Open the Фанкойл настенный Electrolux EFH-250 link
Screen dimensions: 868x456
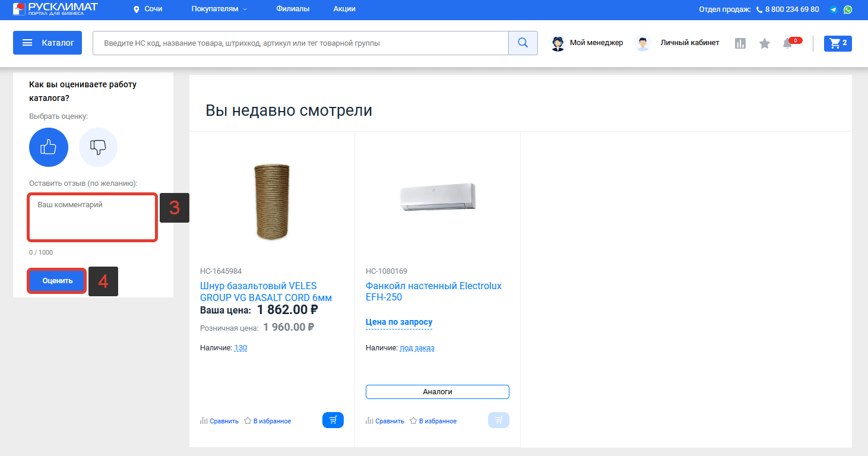pos(433,292)
